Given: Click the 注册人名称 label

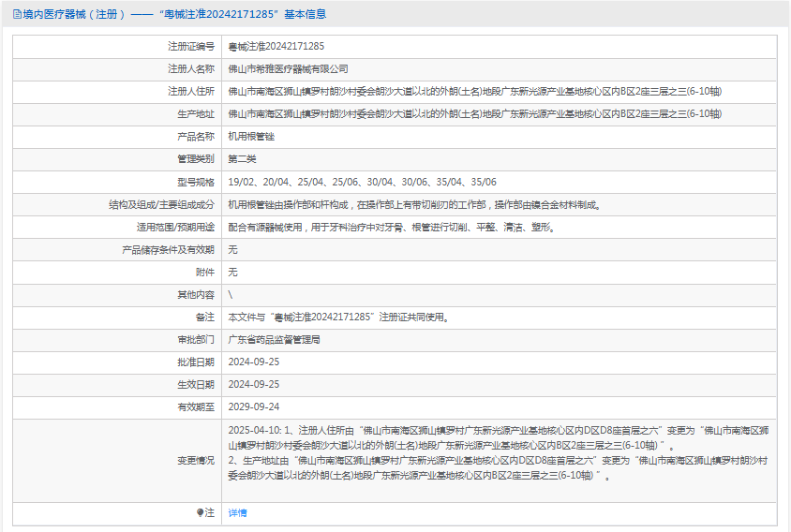Looking at the screenshot, I should (191, 69).
